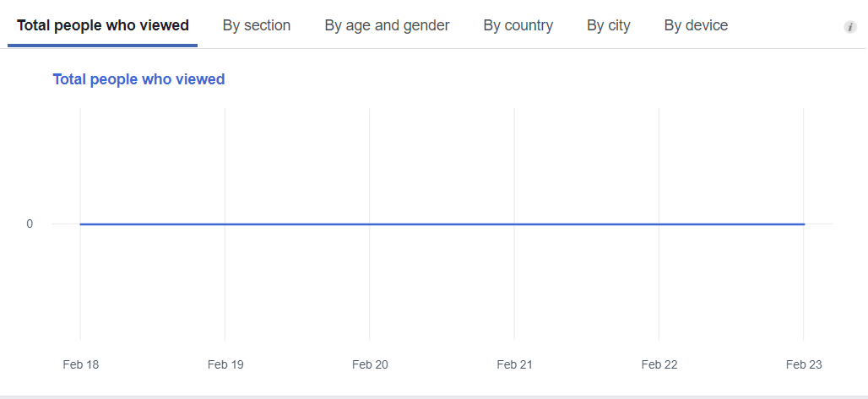Click the line's data point at Feb 18
This screenshot has width=868, height=399.
tap(81, 224)
